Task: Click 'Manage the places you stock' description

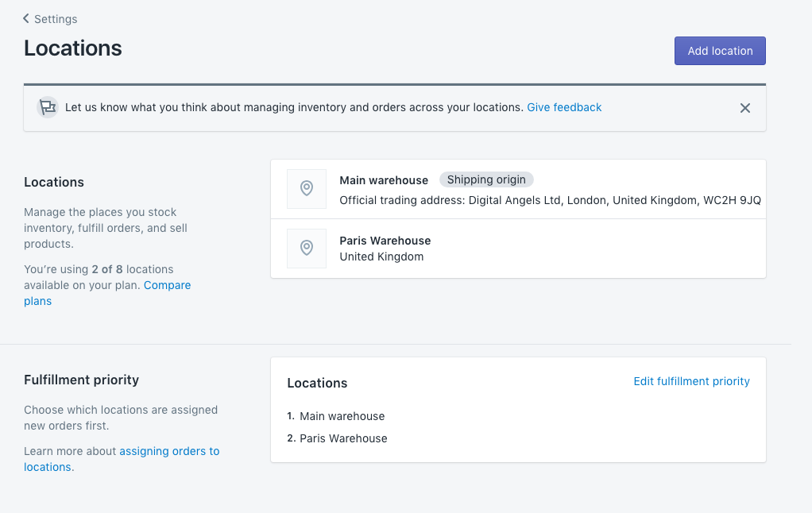Action: tap(106, 228)
